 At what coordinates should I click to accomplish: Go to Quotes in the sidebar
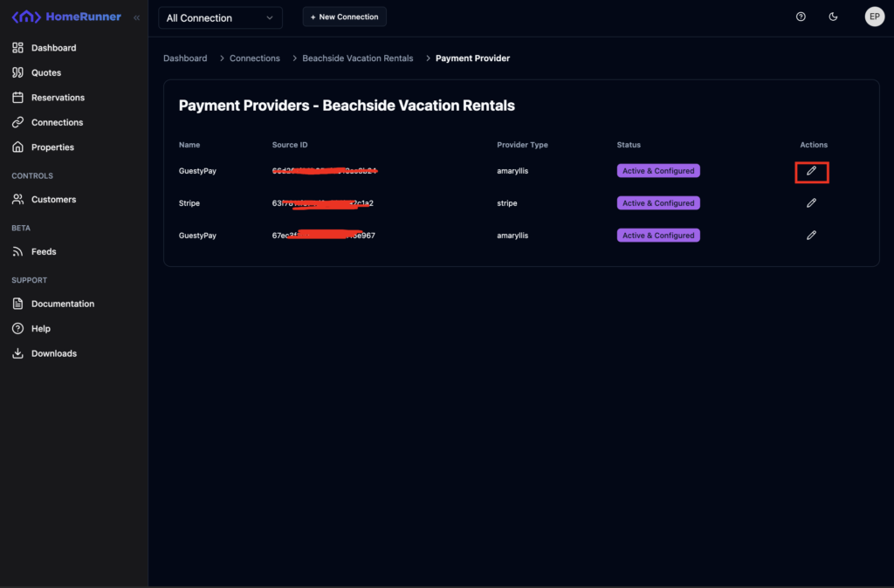point(46,72)
